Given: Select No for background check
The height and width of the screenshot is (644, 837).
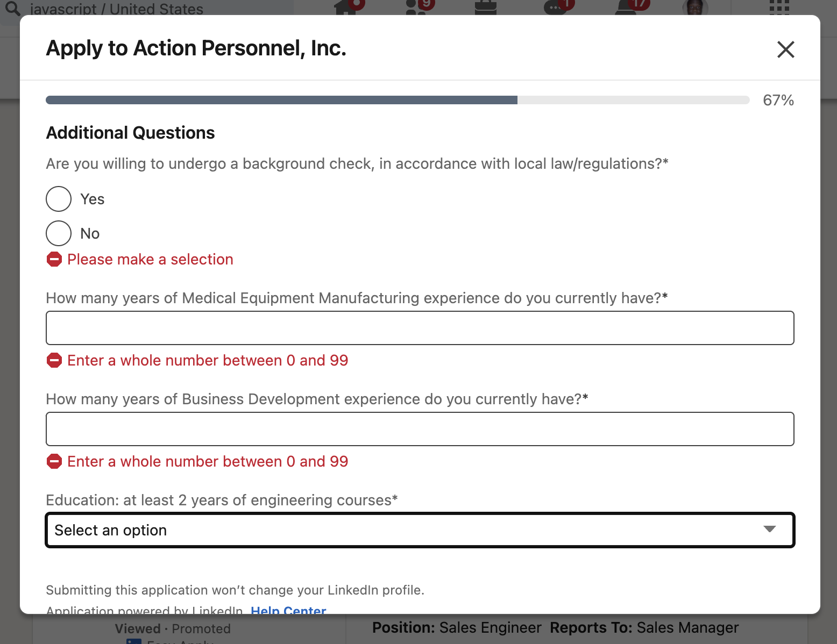Looking at the screenshot, I should [59, 233].
